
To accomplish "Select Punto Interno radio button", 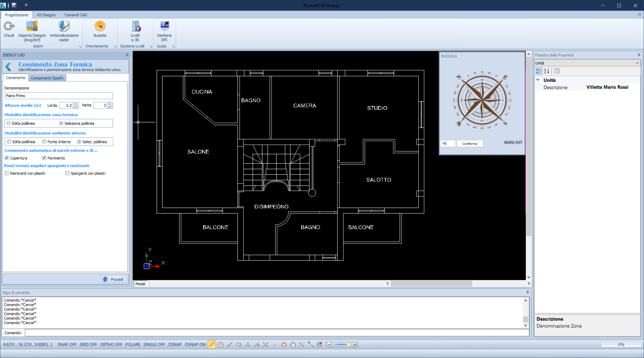I will pyautogui.click(x=44, y=142).
